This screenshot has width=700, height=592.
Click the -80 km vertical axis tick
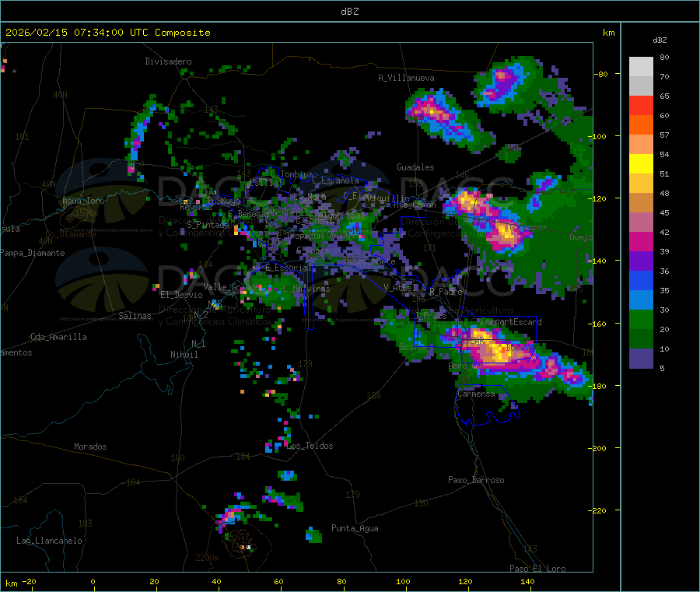(x=600, y=74)
